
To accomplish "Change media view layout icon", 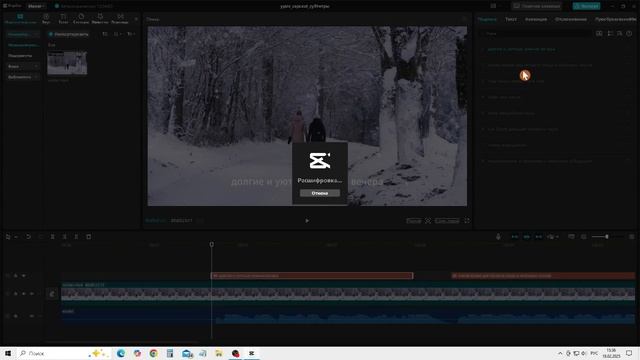I will coord(105,34).
